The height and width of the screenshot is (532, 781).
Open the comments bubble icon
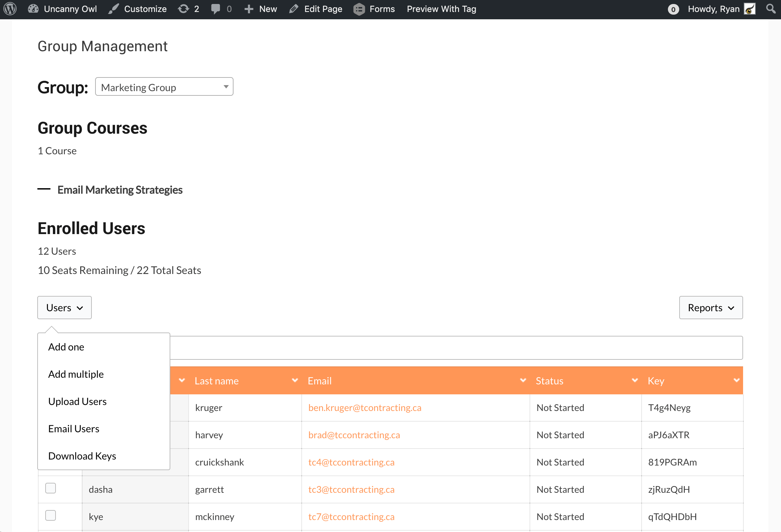[x=216, y=9]
